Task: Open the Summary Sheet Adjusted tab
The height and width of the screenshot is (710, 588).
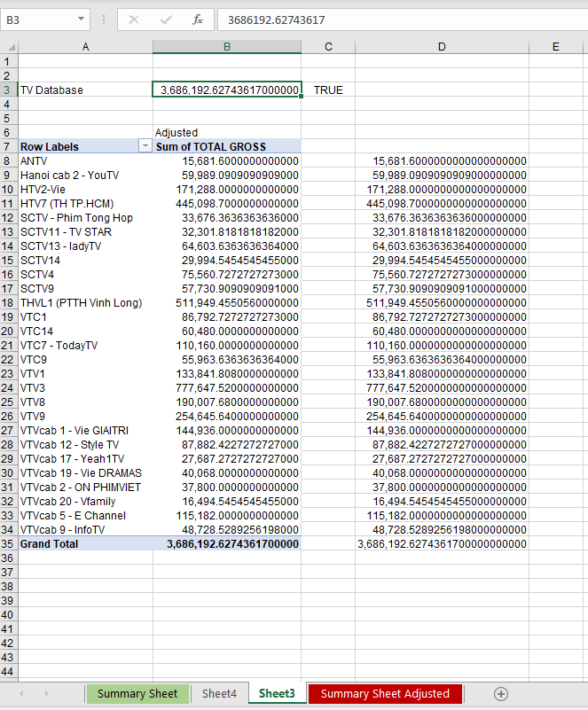Action: pos(385,694)
